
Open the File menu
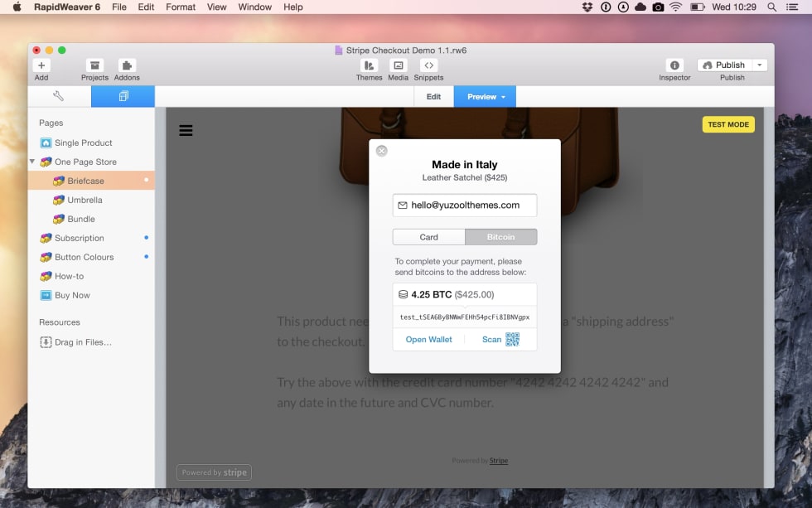(x=119, y=7)
